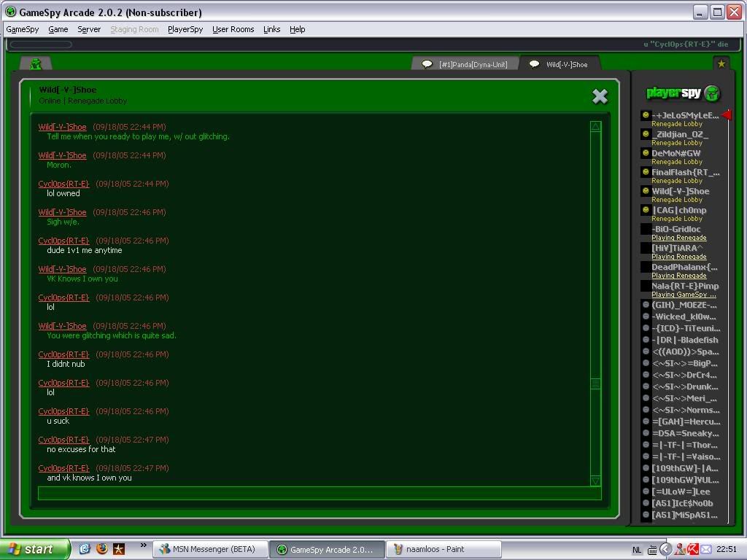Click smiley icon beside Wild[-V-]Shoe in buddy list
747x560 pixels.
[646, 191]
